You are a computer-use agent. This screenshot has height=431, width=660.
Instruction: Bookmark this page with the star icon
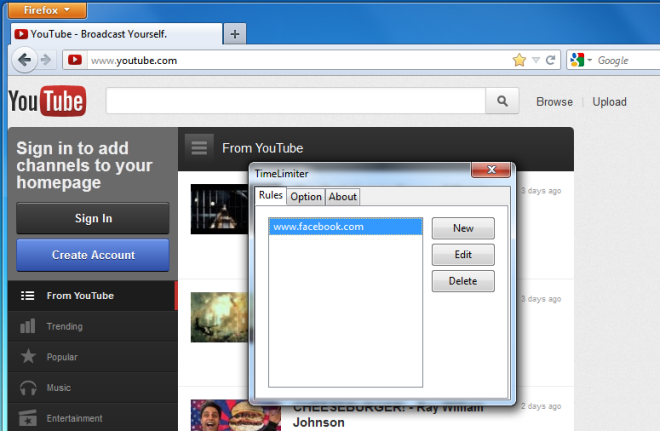click(519, 60)
